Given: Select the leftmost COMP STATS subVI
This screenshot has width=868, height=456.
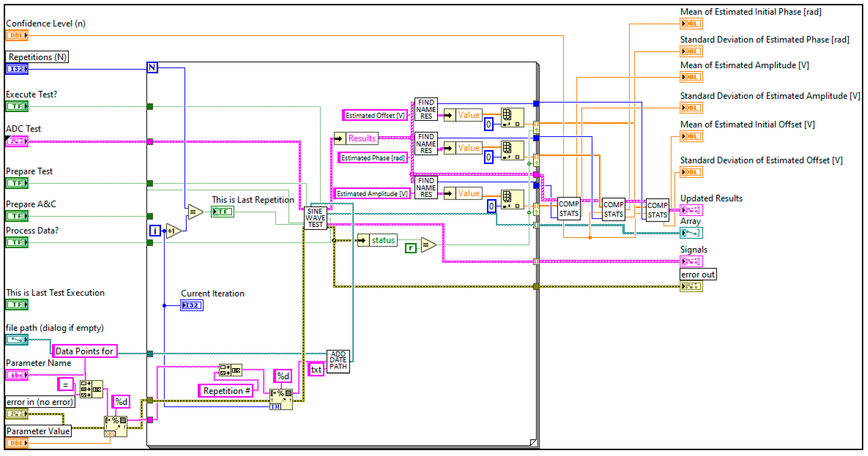Looking at the screenshot, I should (569, 209).
